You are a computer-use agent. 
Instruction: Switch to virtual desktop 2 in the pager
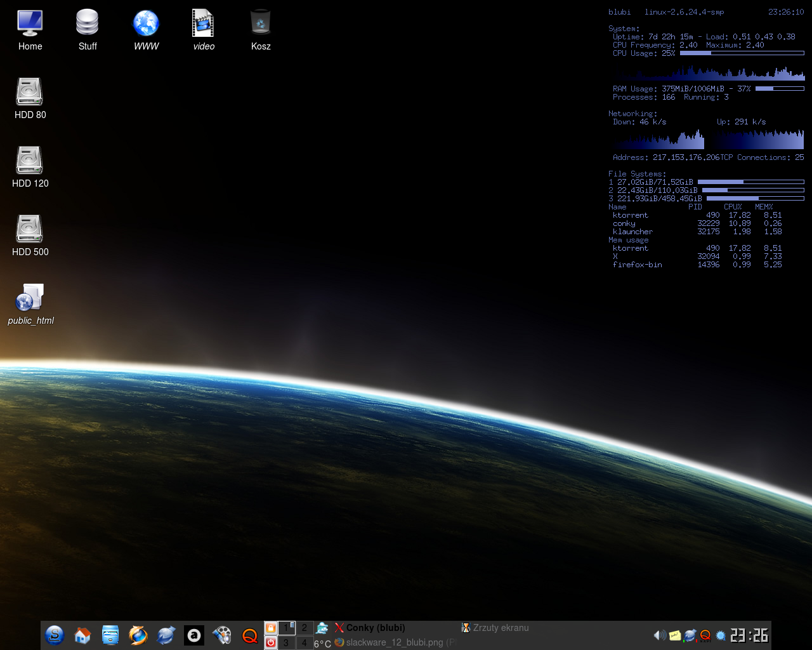(304, 627)
